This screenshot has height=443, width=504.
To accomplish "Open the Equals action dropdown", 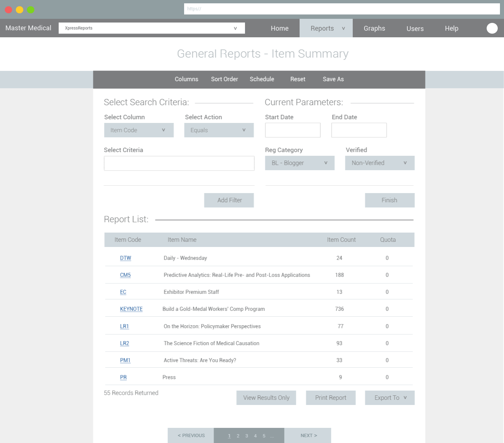I will tap(219, 130).
